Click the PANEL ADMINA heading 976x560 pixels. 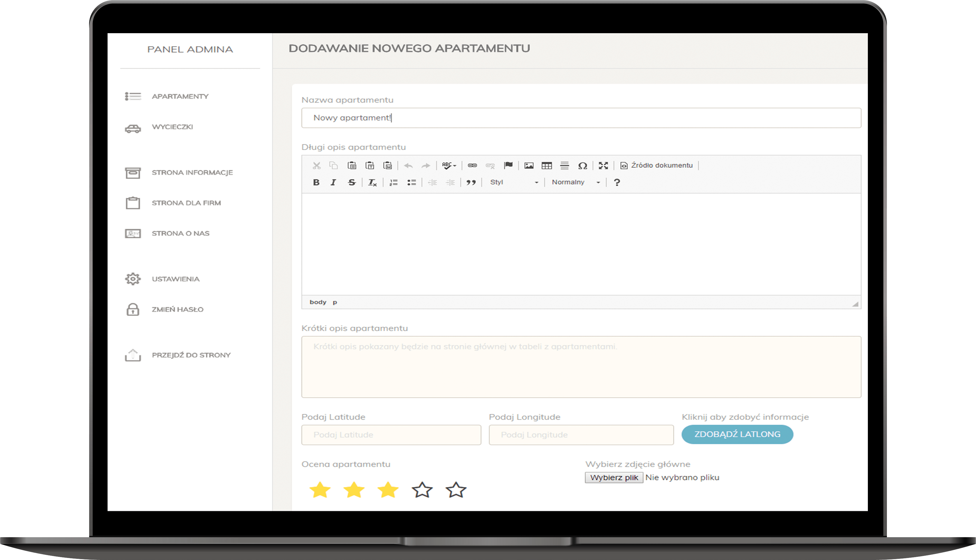[x=190, y=49]
